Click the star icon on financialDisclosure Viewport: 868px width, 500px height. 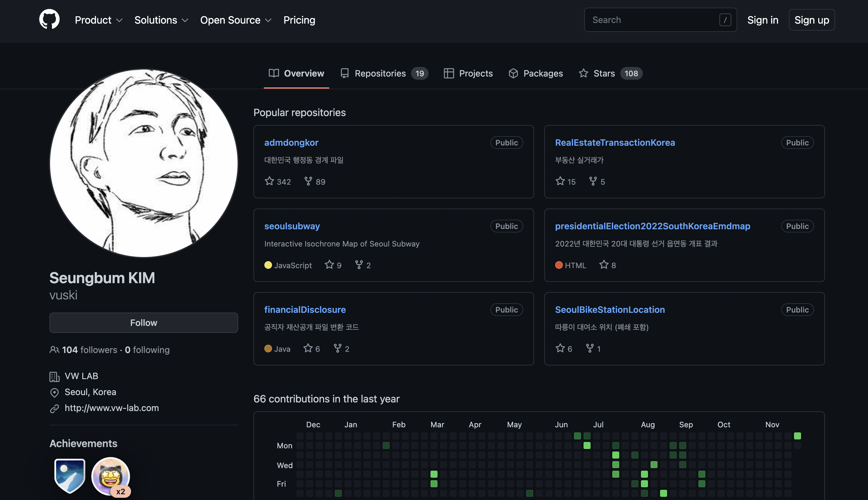pyautogui.click(x=308, y=348)
